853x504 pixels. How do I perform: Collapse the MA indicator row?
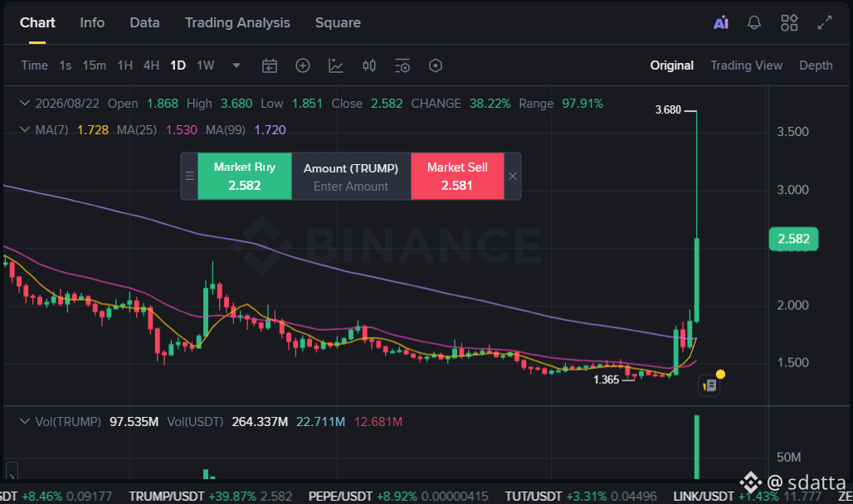tap(25, 129)
